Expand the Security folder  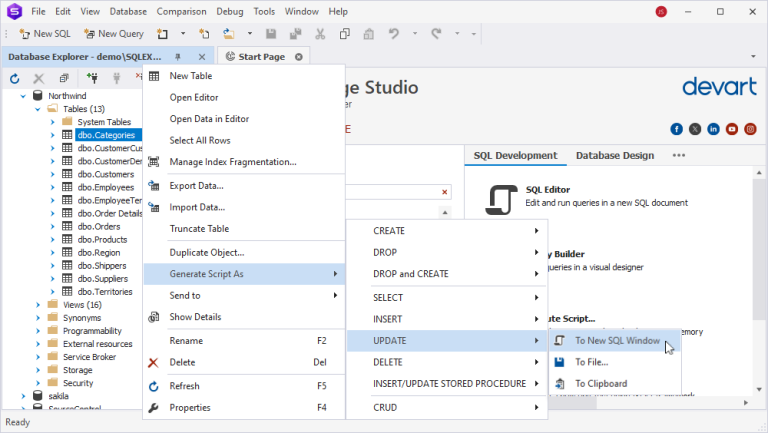point(38,383)
